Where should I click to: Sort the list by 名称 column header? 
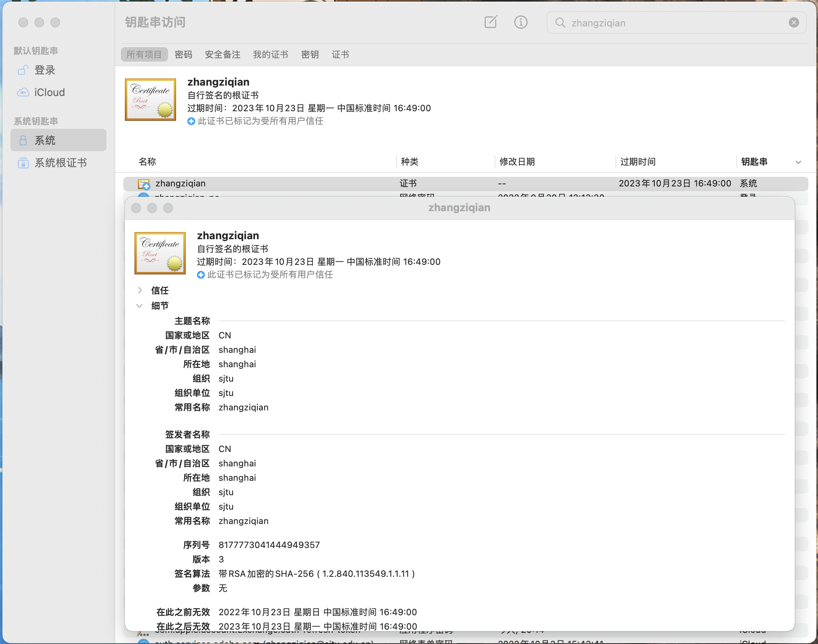148,162
